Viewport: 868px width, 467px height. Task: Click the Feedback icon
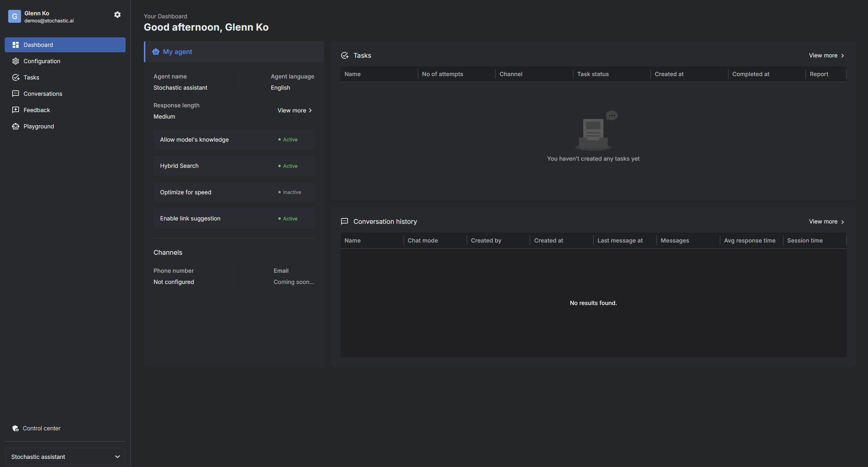click(15, 110)
